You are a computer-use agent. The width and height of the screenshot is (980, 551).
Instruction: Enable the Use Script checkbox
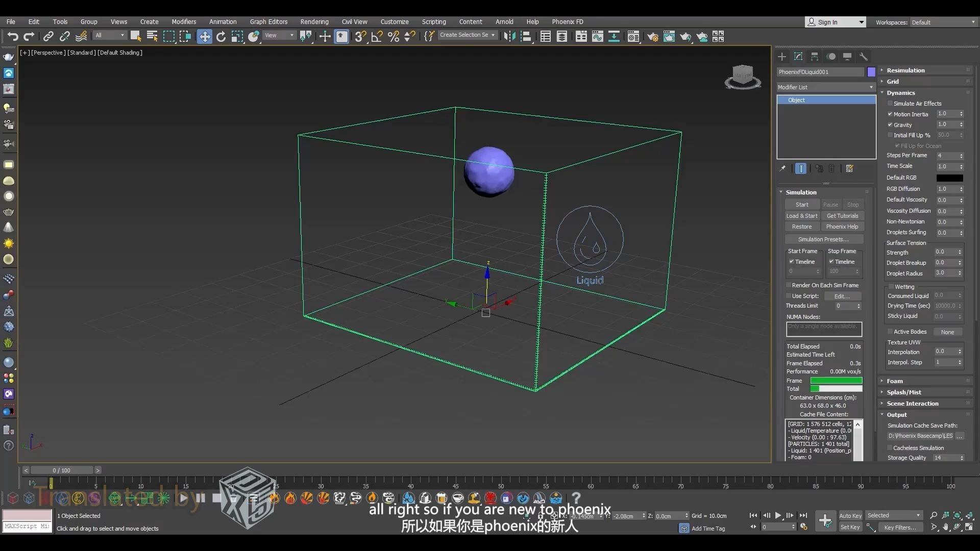pyautogui.click(x=789, y=296)
